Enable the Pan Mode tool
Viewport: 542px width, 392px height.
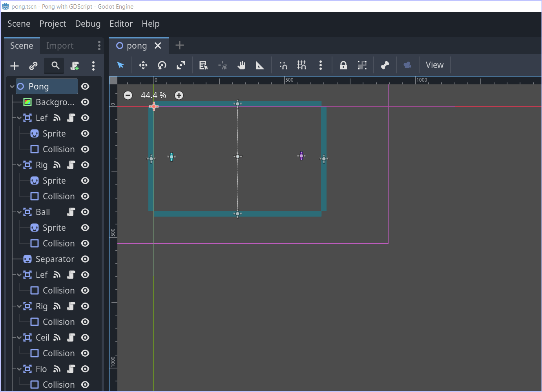[241, 65]
